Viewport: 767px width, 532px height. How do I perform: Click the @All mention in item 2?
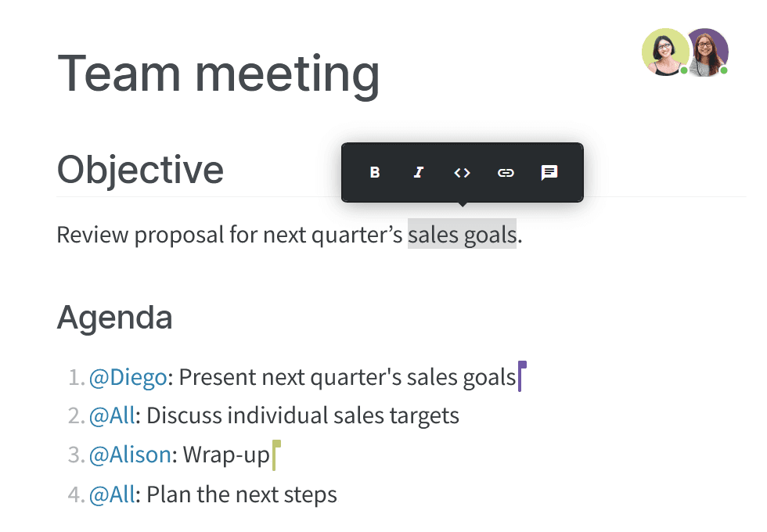[x=112, y=415]
